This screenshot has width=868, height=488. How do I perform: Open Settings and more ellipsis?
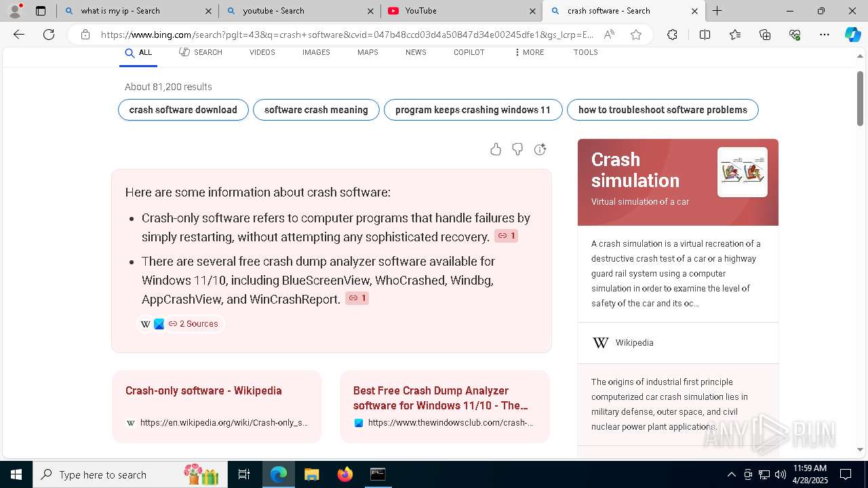coord(825,35)
